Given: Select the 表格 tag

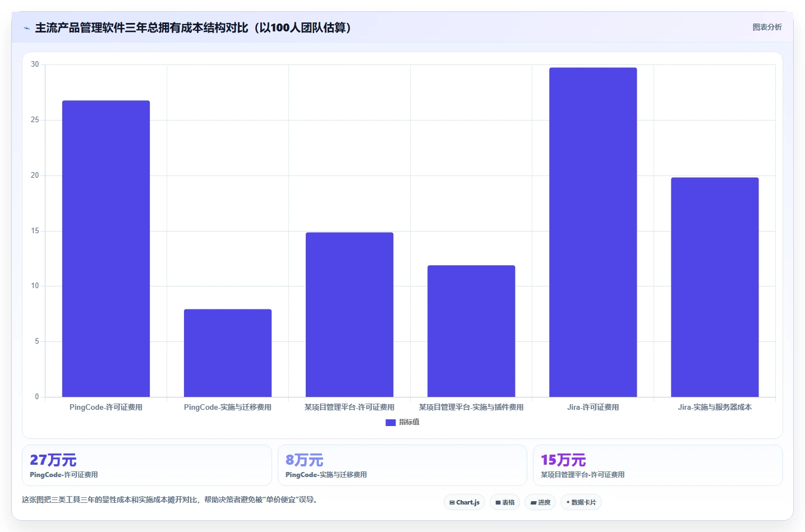Looking at the screenshot, I should [505, 502].
